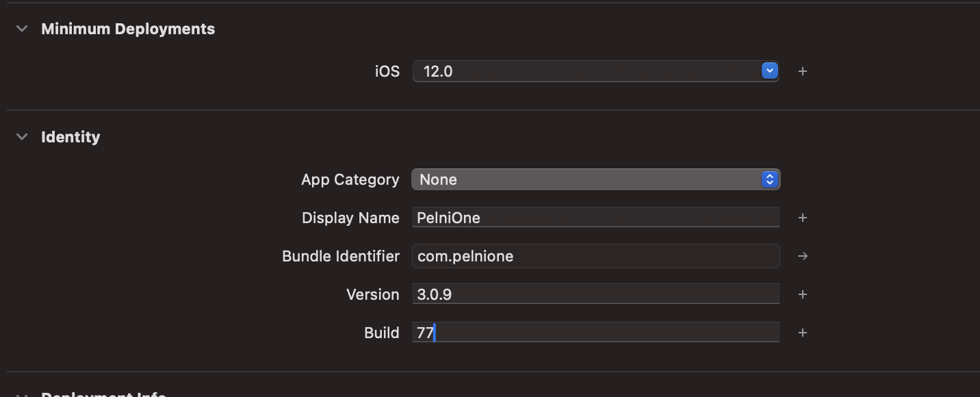
Task: Collapse the Minimum Deployments section chevron
Action: (x=22, y=29)
